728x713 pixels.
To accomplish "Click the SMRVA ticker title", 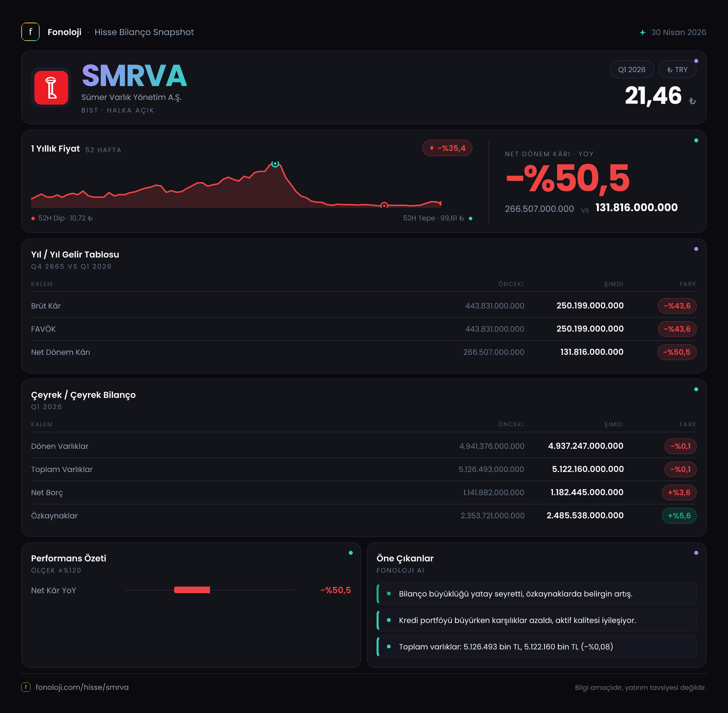I will [x=134, y=76].
